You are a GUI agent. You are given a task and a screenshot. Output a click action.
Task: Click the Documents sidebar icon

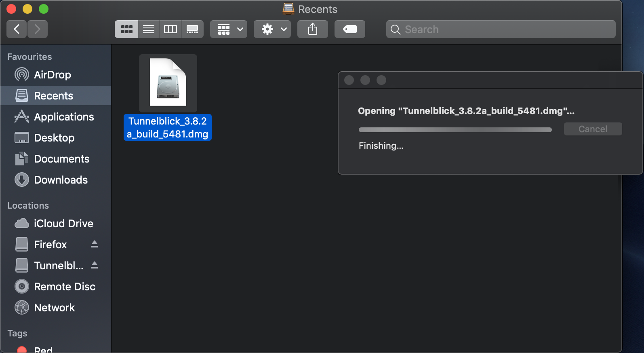[22, 159]
